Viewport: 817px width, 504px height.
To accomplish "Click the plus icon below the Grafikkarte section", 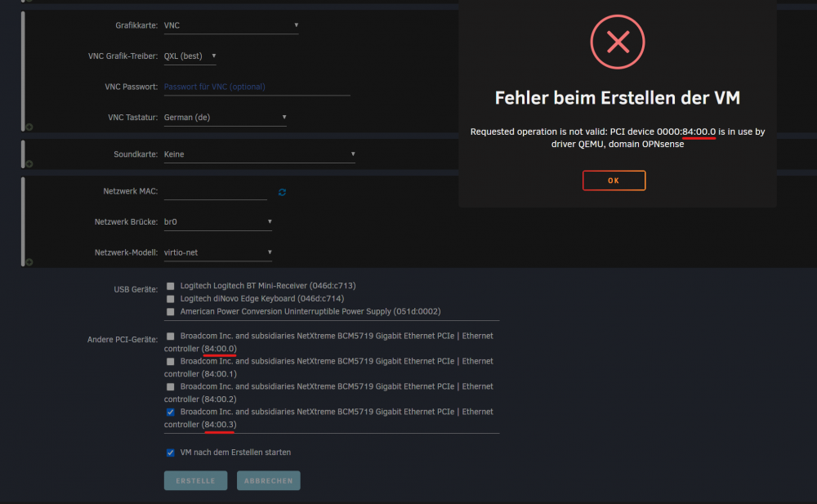I will point(29,127).
